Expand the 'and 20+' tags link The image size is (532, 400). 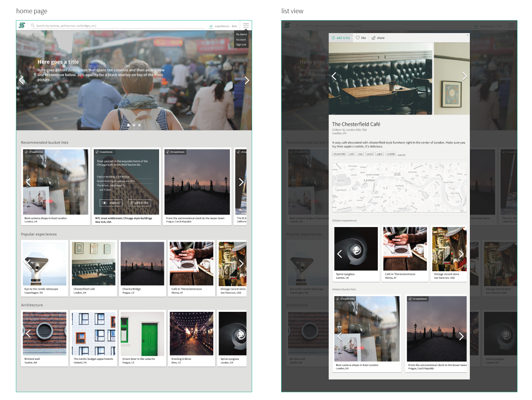(402, 155)
